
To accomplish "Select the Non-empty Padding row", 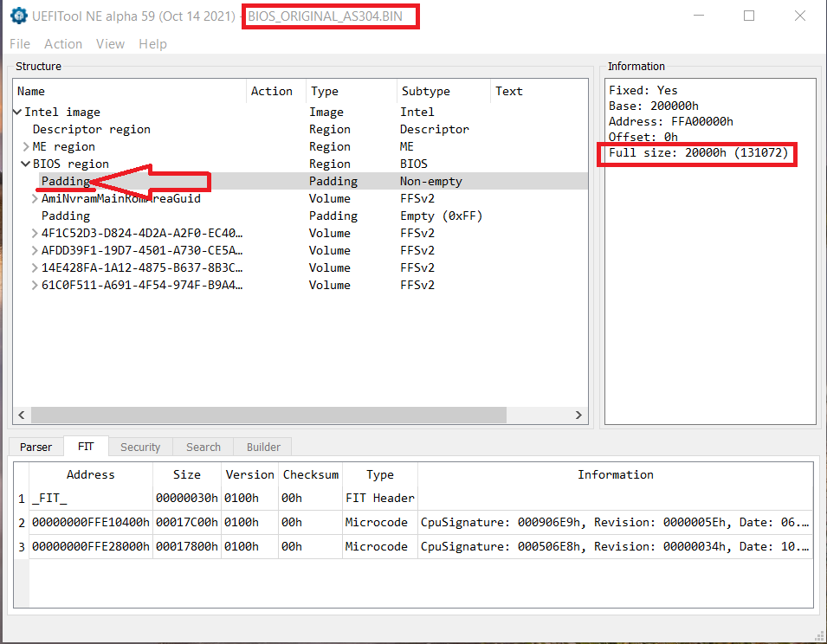I will coord(300,181).
